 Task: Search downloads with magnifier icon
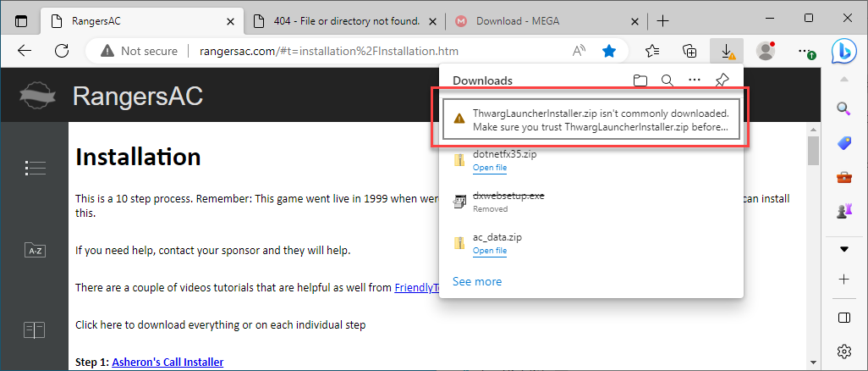coord(667,80)
